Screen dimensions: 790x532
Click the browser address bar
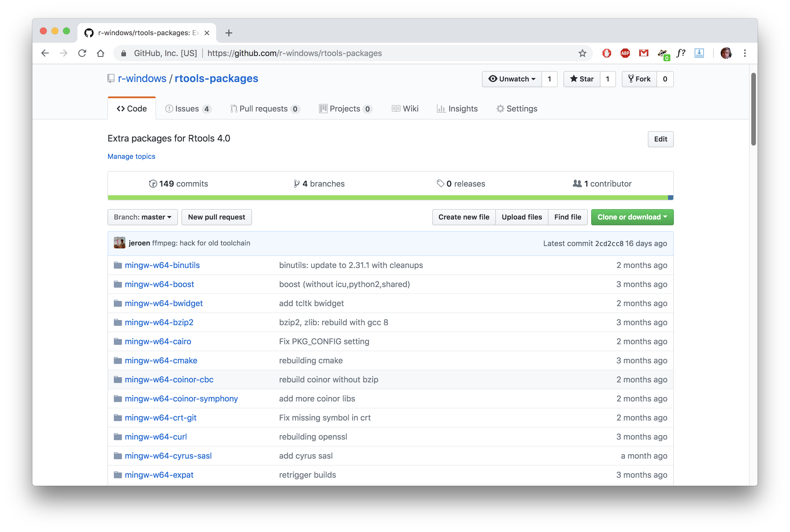tap(339, 53)
